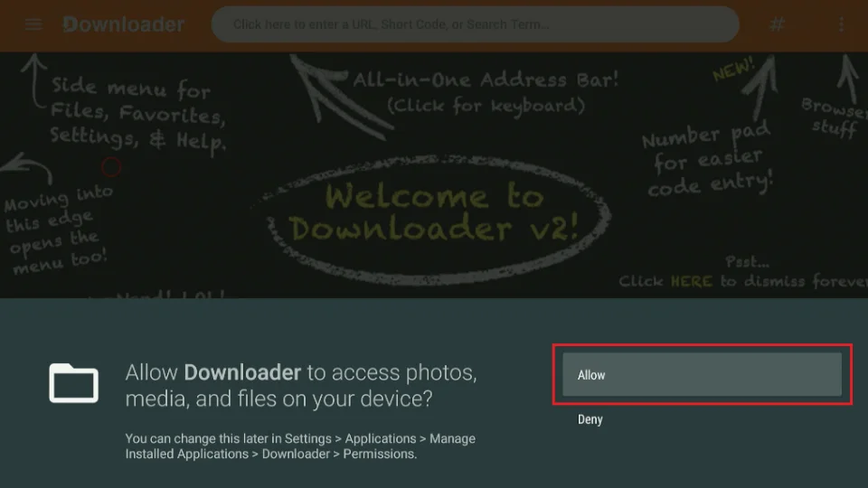Click the 'You can change this later' note
The height and width of the screenshot is (488, 868).
[299, 446]
